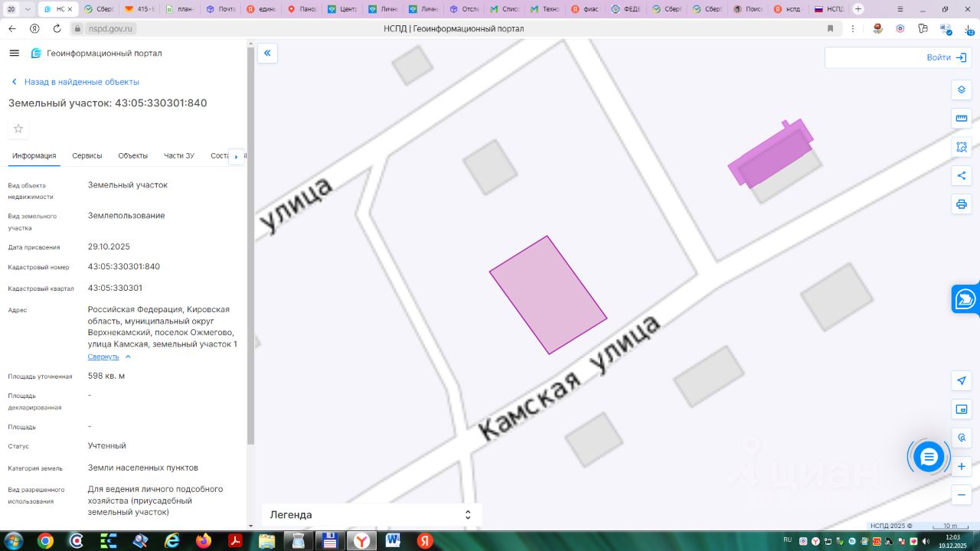Screen dimensions: 980x551
Task: Collapse the address text with Свернуть
Action: click(x=103, y=357)
